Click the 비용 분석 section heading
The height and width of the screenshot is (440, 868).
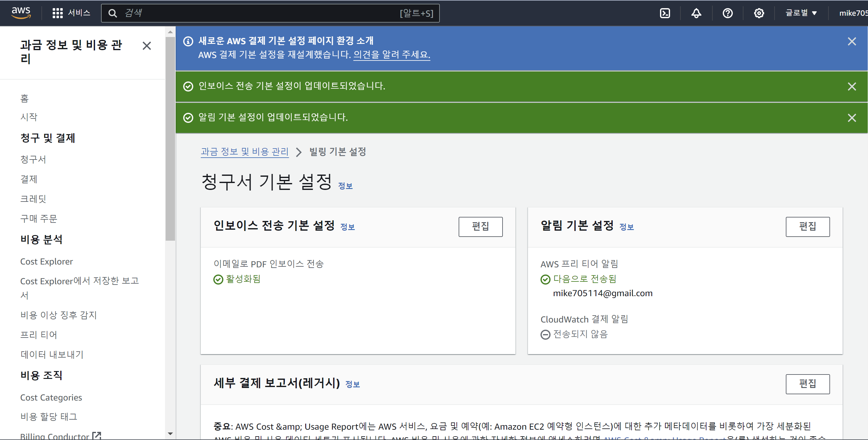point(41,240)
